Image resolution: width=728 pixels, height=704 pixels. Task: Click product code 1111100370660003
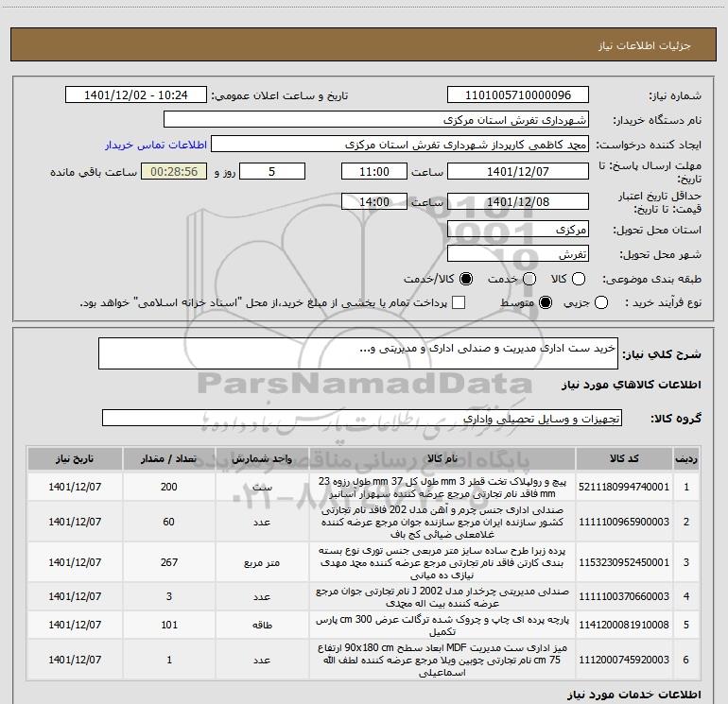624,596
